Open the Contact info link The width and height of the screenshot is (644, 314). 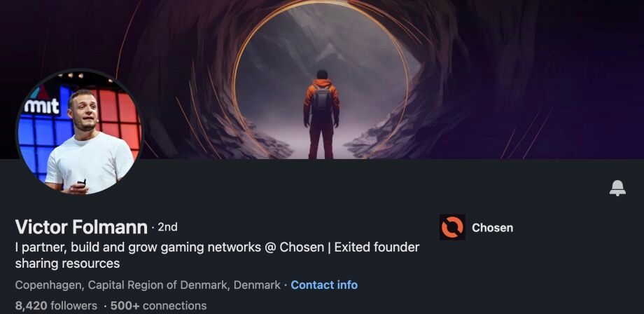(324, 285)
